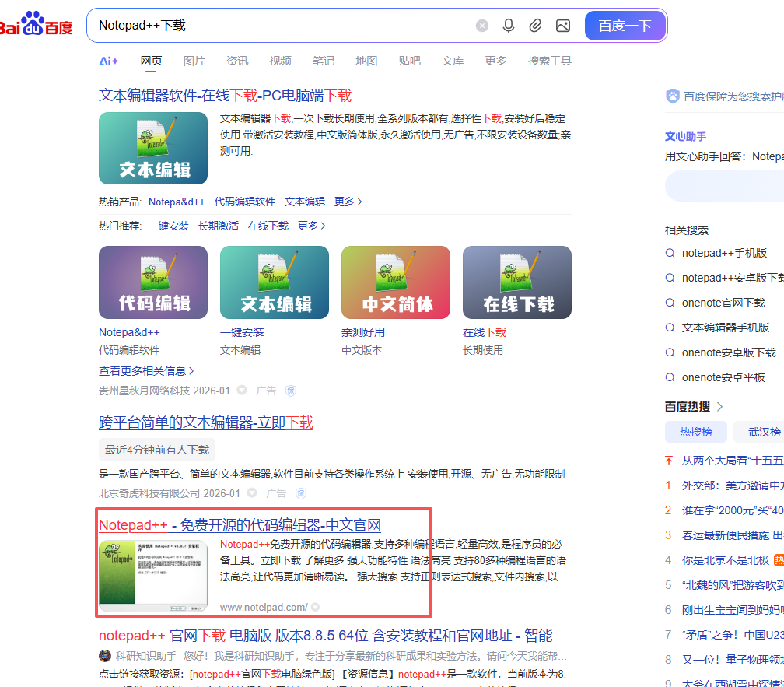Start voice search via the microphone icon
Image resolution: width=784 pixels, height=687 pixels.
pos(508,25)
